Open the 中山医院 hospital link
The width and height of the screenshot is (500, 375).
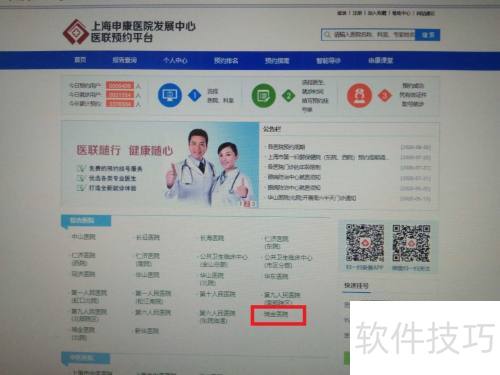click(83, 237)
